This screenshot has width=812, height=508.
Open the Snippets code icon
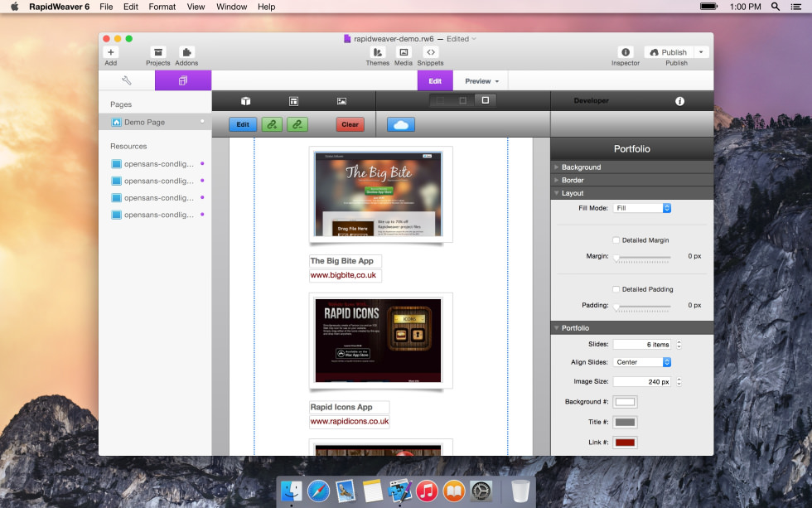[430, 52]
